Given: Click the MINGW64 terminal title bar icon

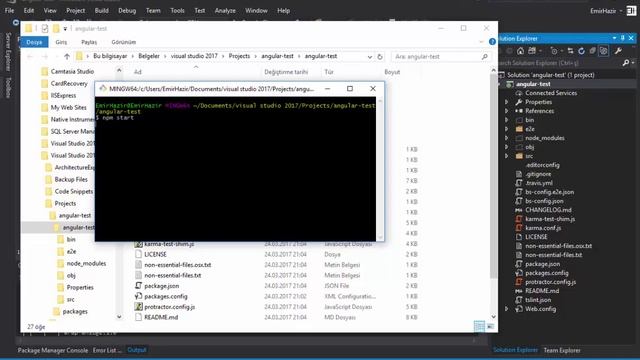Looking at the screenshot, I should pyautogui.click(x=103, y=89).
